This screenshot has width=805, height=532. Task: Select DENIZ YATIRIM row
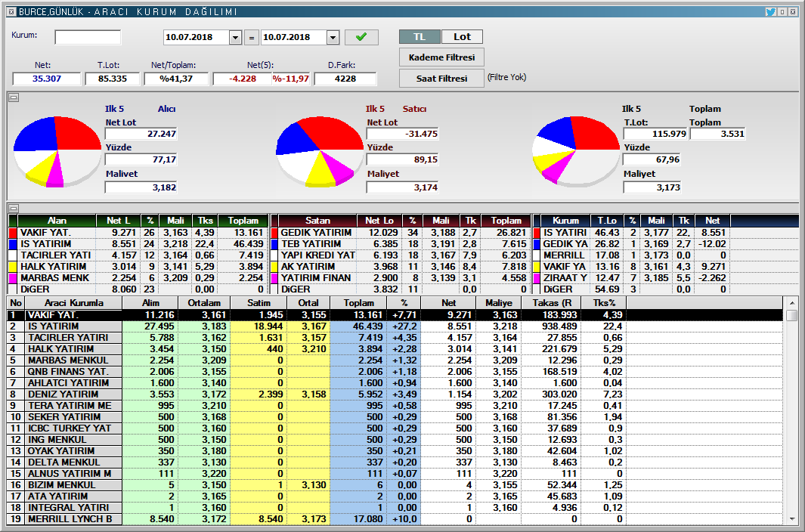pyautogui.click(x=395, y=394)
